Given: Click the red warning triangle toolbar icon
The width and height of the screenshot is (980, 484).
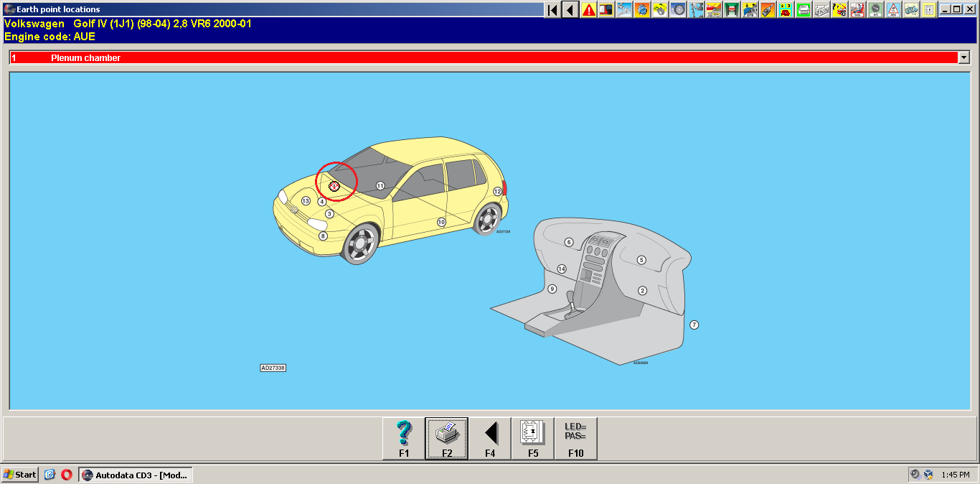Looking at the screenshot, I should pos(589,10).
